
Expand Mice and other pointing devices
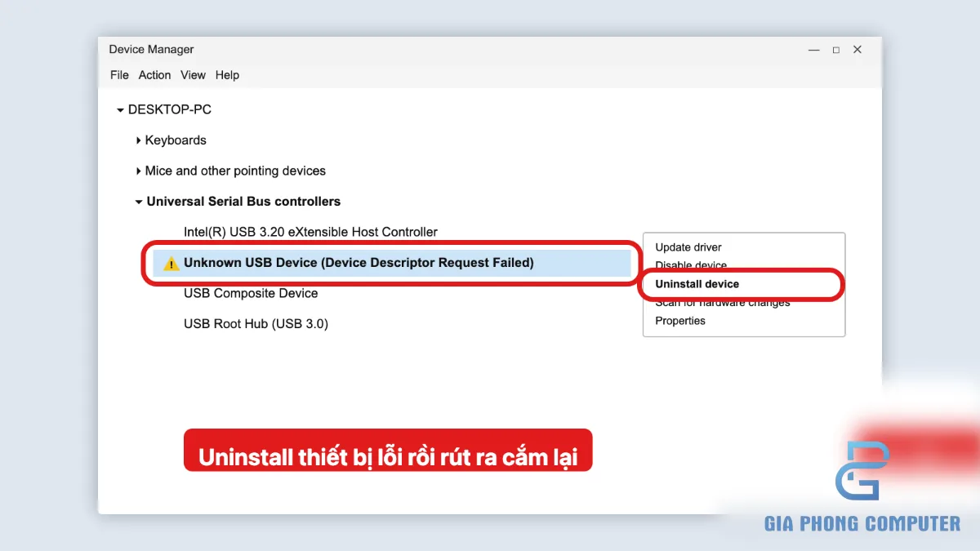[x=139, y=171]
